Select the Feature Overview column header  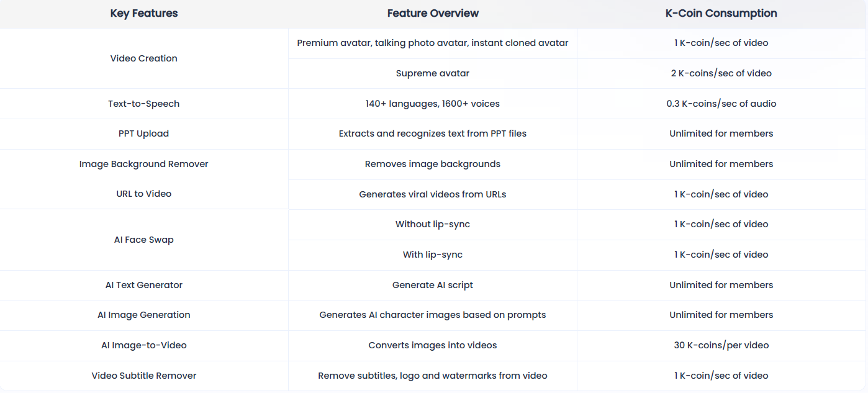433,13
